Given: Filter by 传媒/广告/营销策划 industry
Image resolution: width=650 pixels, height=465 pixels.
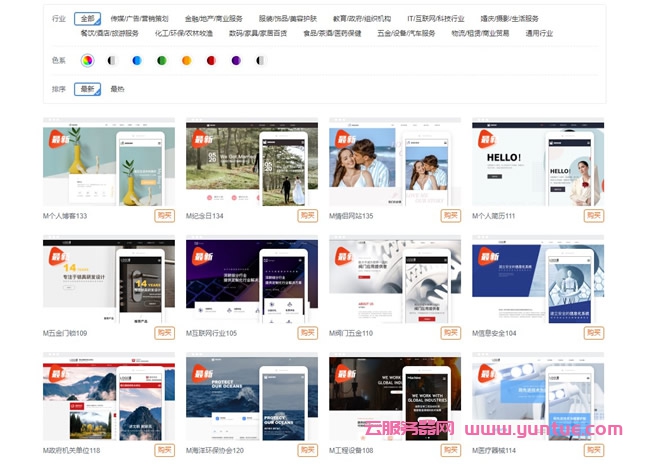Looking at the screenshot, I should click(139, 18).
